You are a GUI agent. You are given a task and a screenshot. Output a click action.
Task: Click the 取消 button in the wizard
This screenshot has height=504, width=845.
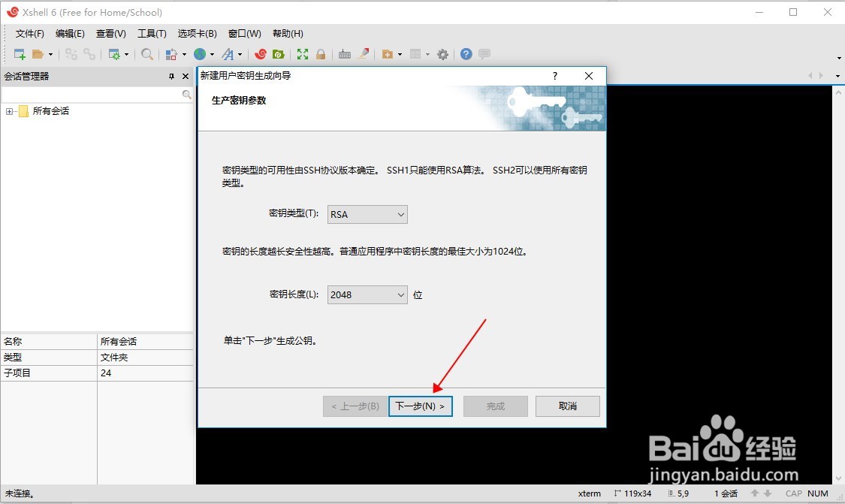[x=567, y=406]
